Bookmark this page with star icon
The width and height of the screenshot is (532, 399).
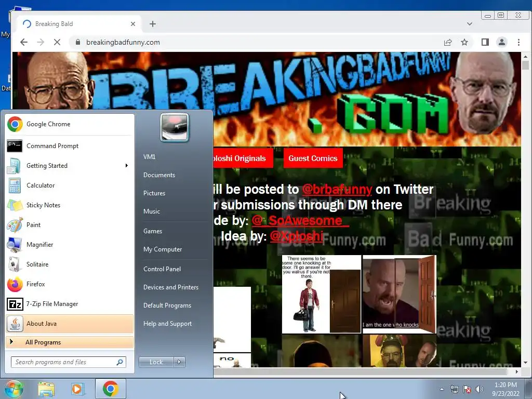tap(464, 42)
